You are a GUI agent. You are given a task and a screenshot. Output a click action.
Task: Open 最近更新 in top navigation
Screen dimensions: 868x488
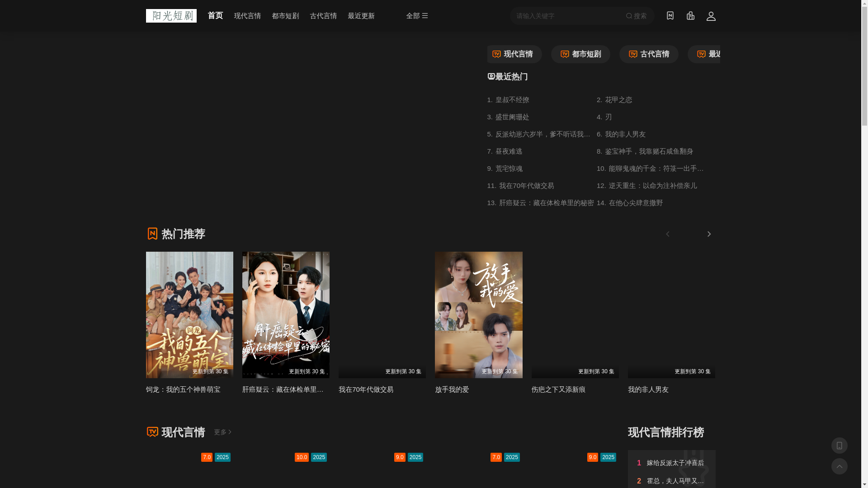(x=361, y=16)
